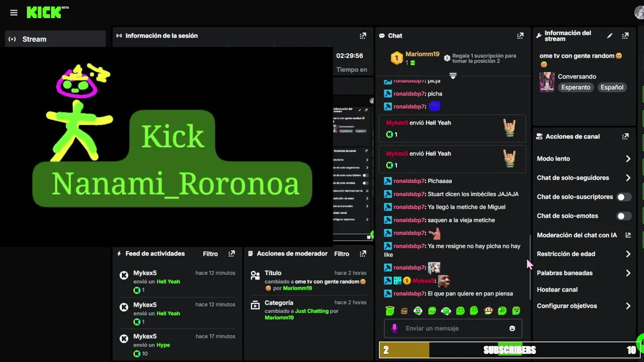
Task: Click the lightning icon of Feed de actividades
Action: click(119, 254)
